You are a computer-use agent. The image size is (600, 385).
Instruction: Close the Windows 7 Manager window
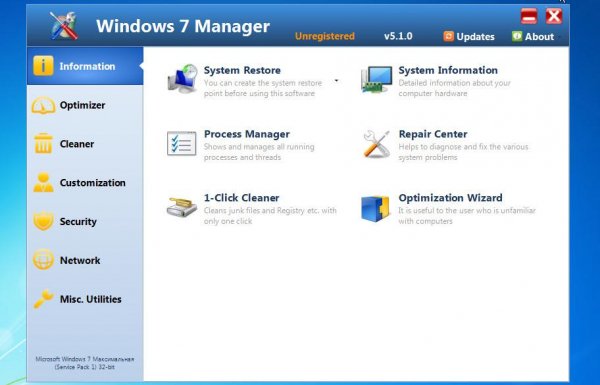tap(554, 16)
